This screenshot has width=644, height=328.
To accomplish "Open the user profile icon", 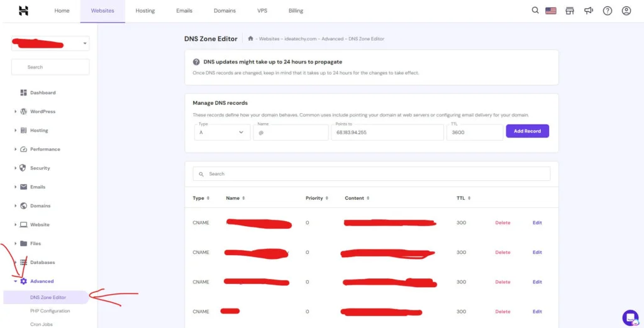I will (x=626, y=11).
